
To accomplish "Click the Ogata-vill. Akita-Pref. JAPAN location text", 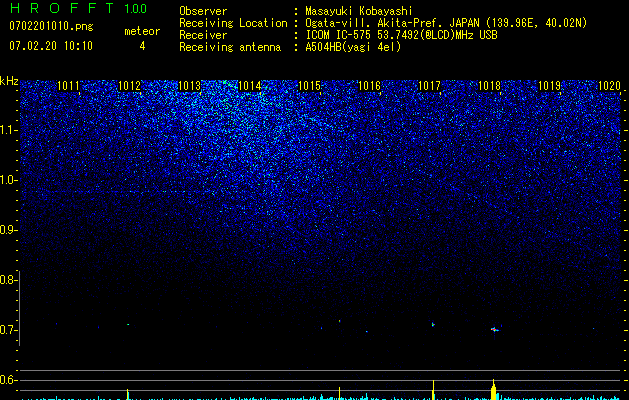I will pyautogui.click(x=446, y=23).
